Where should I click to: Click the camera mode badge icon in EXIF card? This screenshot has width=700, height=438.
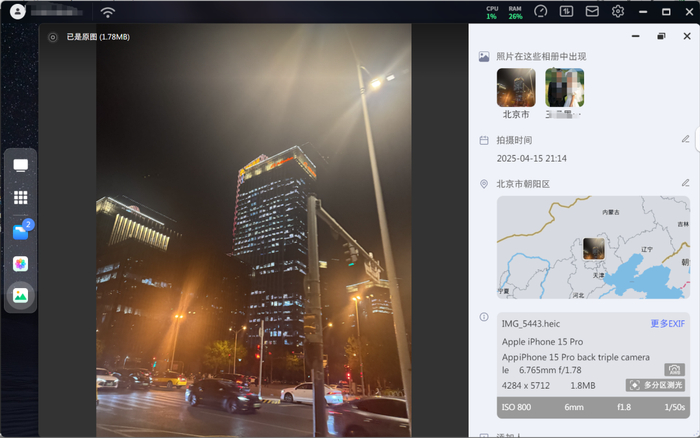pyautogui.click(x=675, y=370)
